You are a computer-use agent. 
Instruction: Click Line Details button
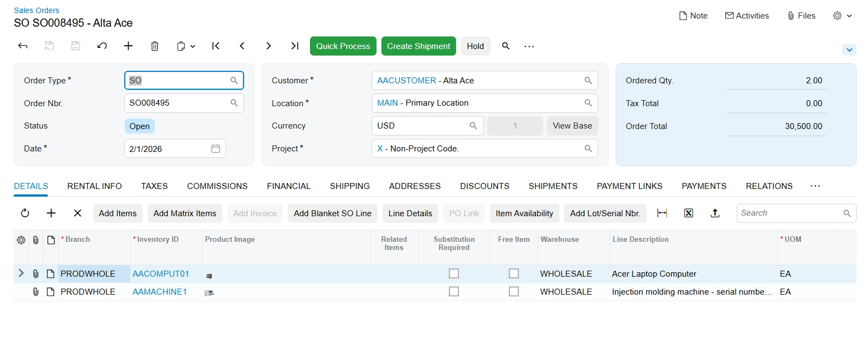click(410, 213)
